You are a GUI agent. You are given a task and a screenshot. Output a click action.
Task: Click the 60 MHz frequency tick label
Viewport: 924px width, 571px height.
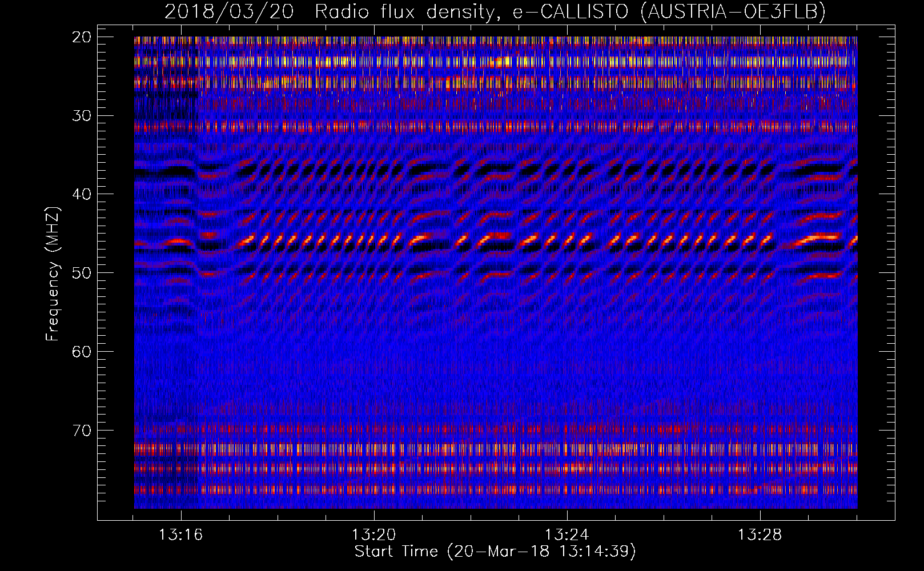point(82,352)
